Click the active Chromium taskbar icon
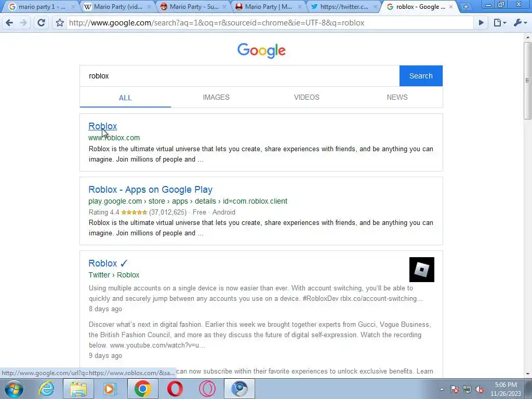The height and width of the screenshot is (399, 532). (239, 389)
